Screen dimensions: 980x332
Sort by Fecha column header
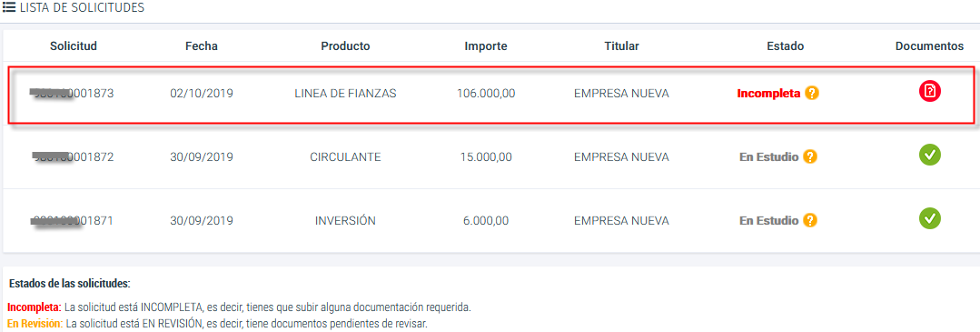click(x=202, y=45)
